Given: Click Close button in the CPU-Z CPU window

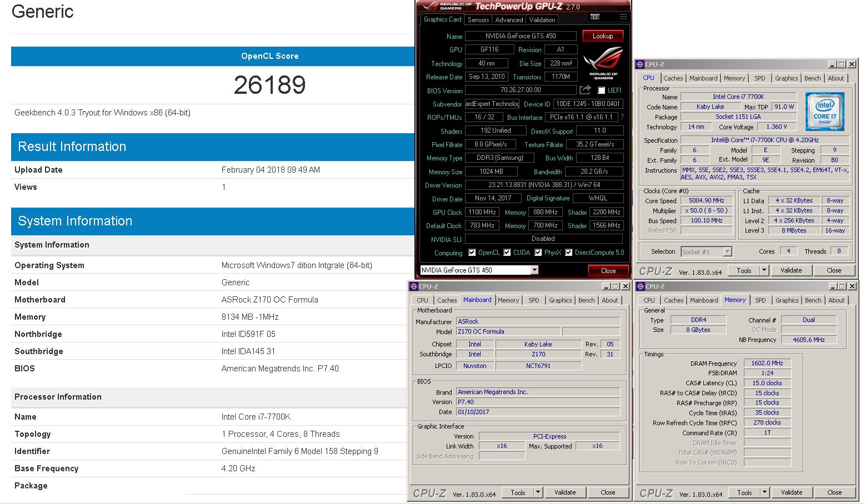Looking at the screenshot, I should (x=834, y=270).
